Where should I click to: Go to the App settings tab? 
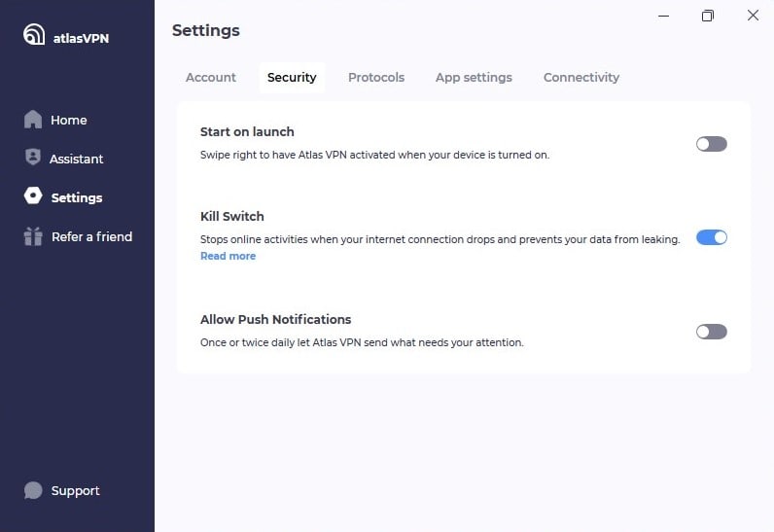pos(474,78)
